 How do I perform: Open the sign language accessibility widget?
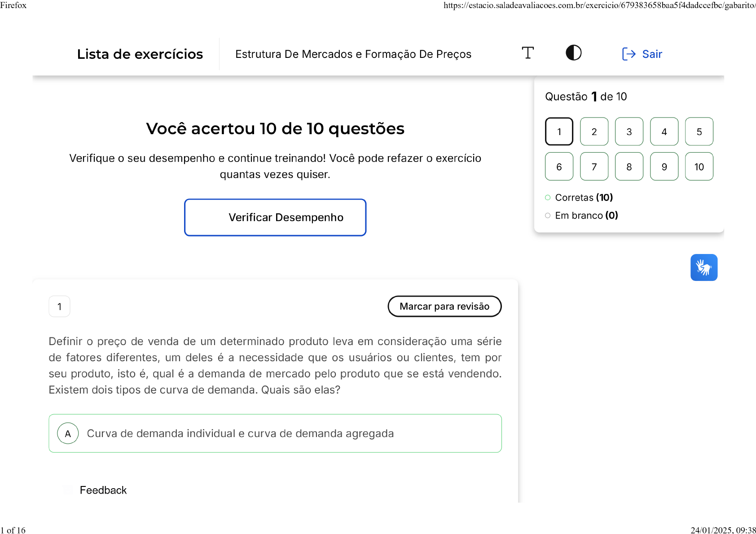(x=703, y=267)
